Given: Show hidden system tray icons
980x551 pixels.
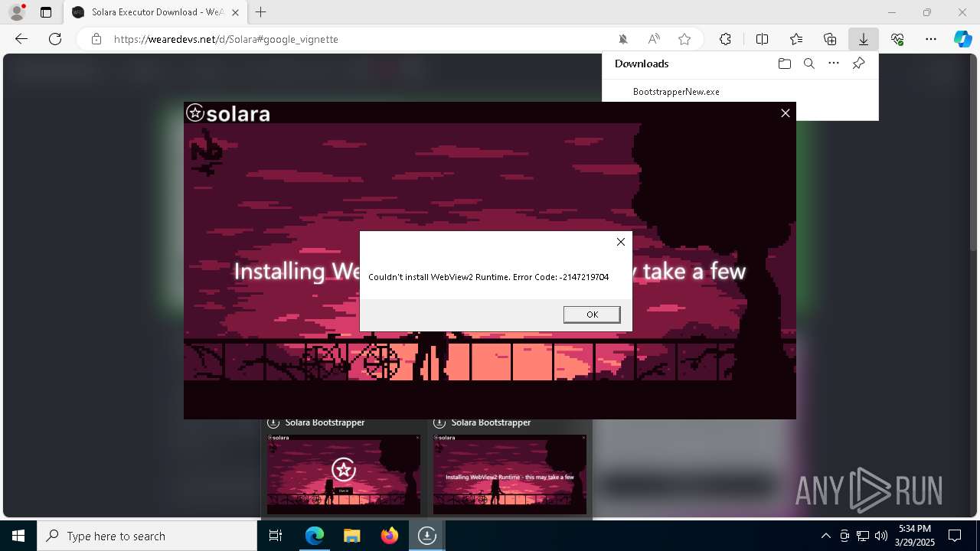Looking at the screenshot, I should pyautogui.click(x=825, y=536).
